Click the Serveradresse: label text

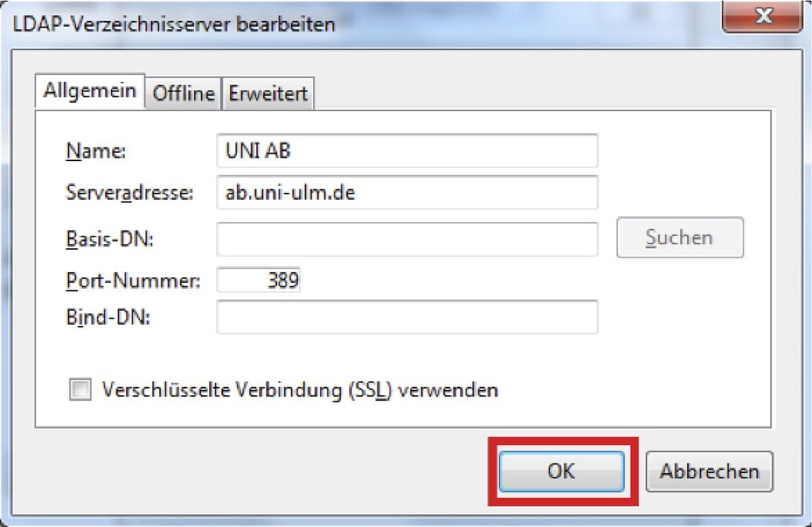tap(129, 193)
